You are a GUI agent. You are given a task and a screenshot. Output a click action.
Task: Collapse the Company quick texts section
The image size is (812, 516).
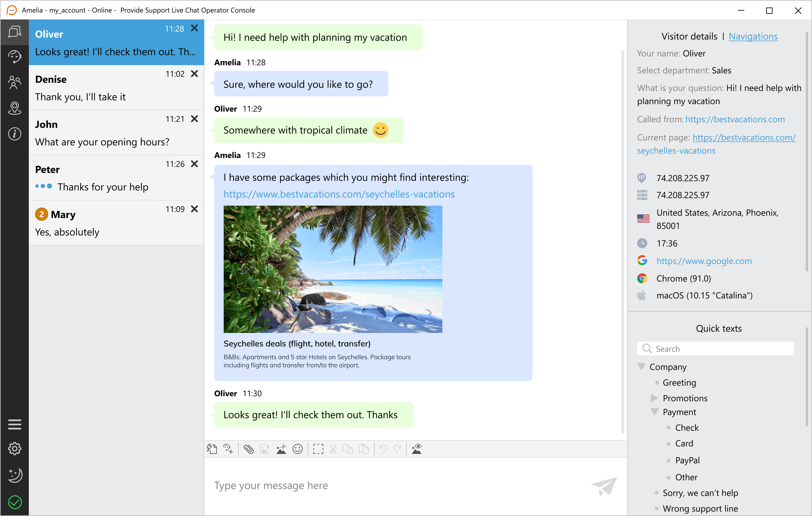[641, 367]
